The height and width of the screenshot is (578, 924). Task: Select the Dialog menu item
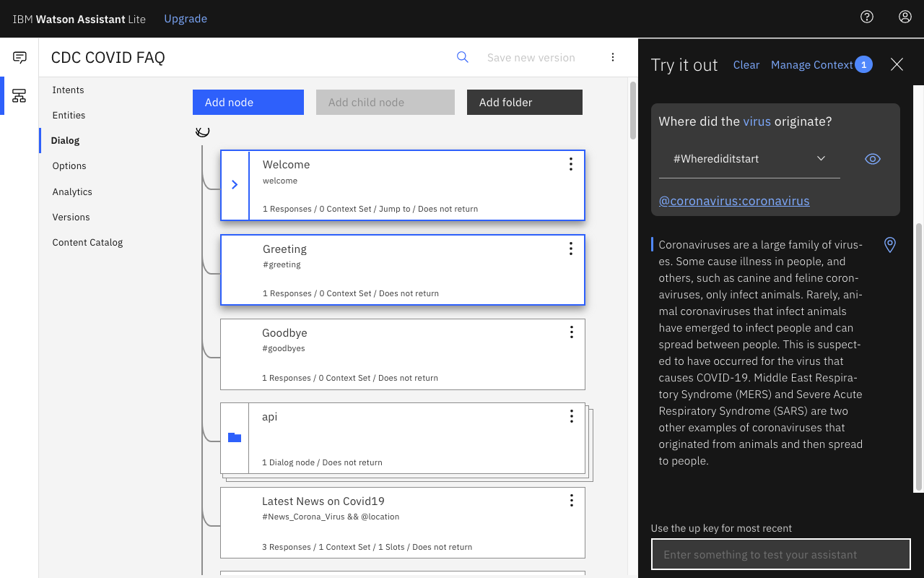pos(65,140)
